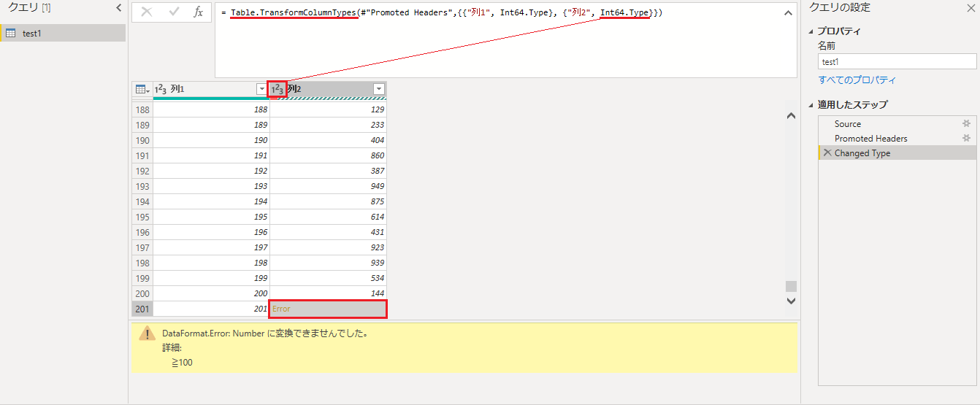Click the grid scroll up arrow

pos(791,116)
